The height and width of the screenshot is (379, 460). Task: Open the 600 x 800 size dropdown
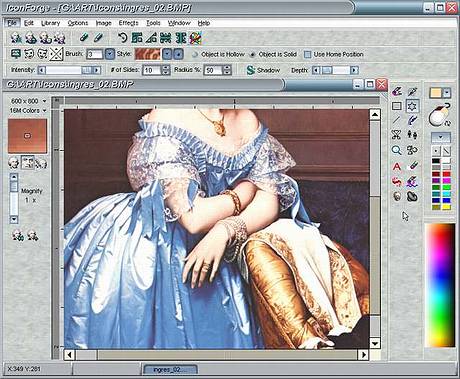coord(44,101)
